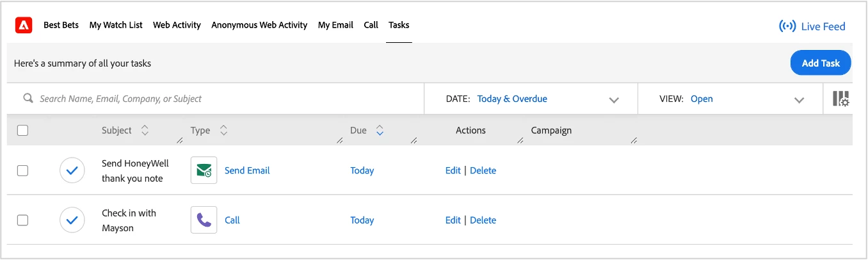Viewport: 868px width, 260px height.
Task: Check the HoneyWell thank you note row
Action: click(x=22, y=170)
